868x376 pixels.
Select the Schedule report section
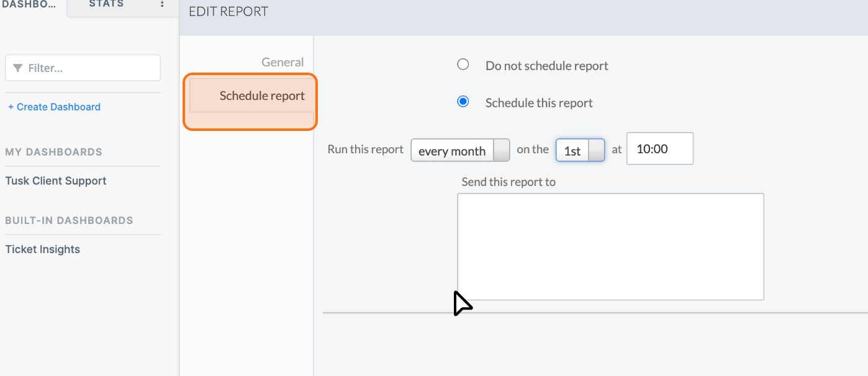251,96
